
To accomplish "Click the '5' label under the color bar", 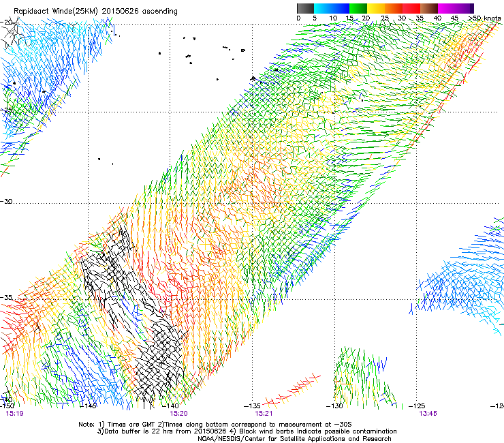I will (x=315, y=18).
